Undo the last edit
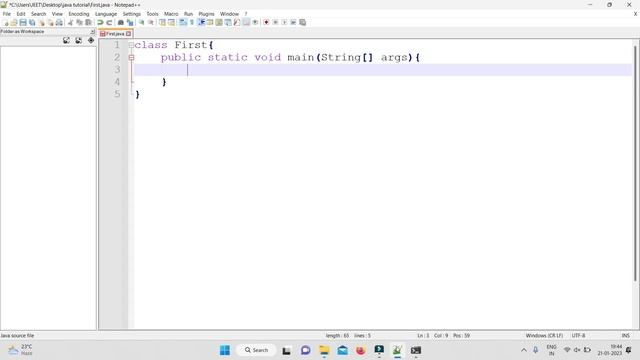This screenshot has width=640, height=360. click(100, 22)
